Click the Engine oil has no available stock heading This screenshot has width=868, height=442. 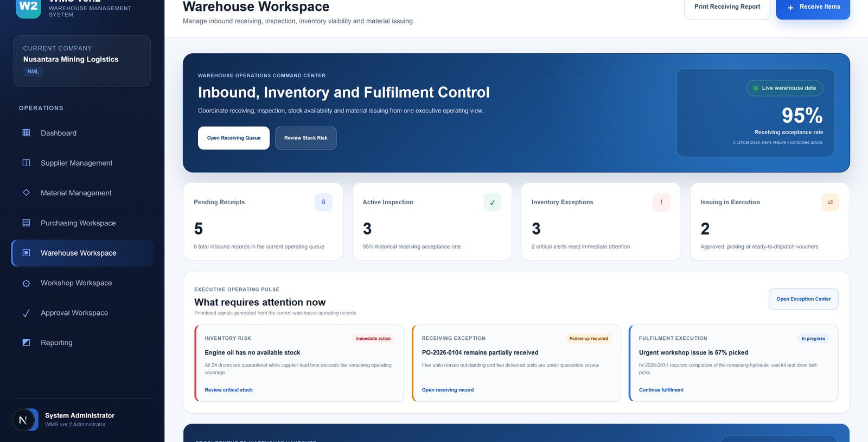[252, 352]
